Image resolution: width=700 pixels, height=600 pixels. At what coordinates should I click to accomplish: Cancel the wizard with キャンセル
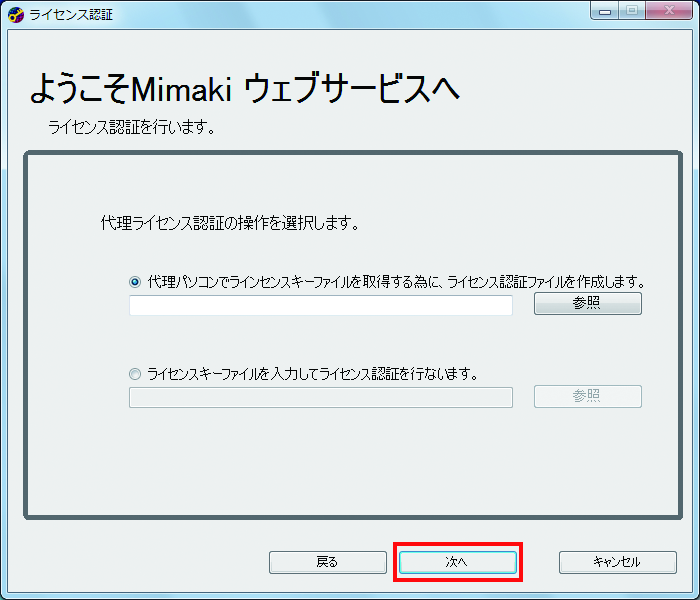pos(617,562)
